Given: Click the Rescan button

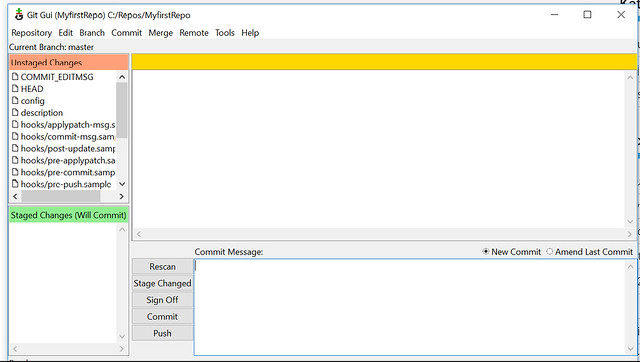Looking at the screenshot, I should tap(162, 267).
